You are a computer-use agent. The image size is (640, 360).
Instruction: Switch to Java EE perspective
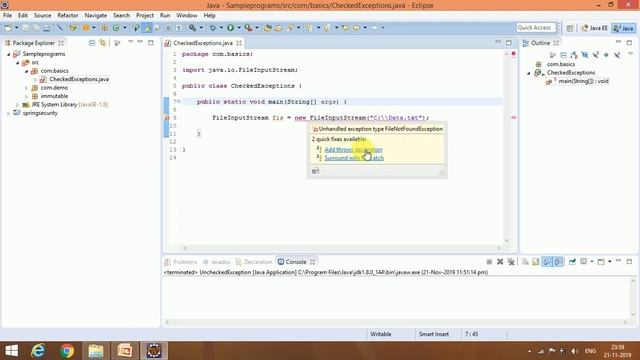pyautogui.click(x=595, y=28)
